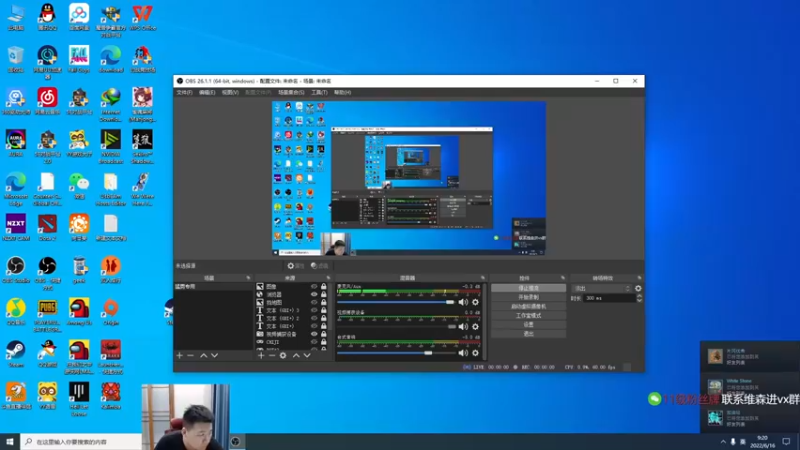Mute the 台式音响 desktop audio channel
Image resolution: width=800 pixels, height=450 pixels.
tap(463, 353)
